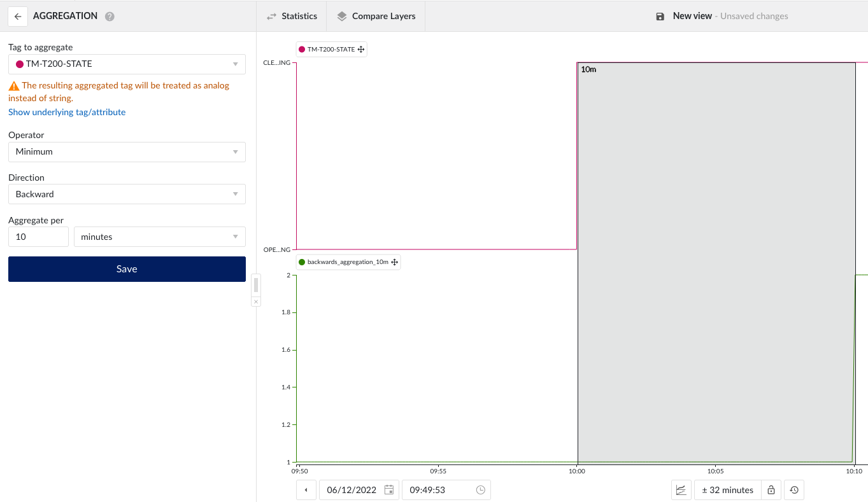Image resolution: width=868 pixels, height=502 pixels.
Task: Click the New view title
Action: [692, 16]
